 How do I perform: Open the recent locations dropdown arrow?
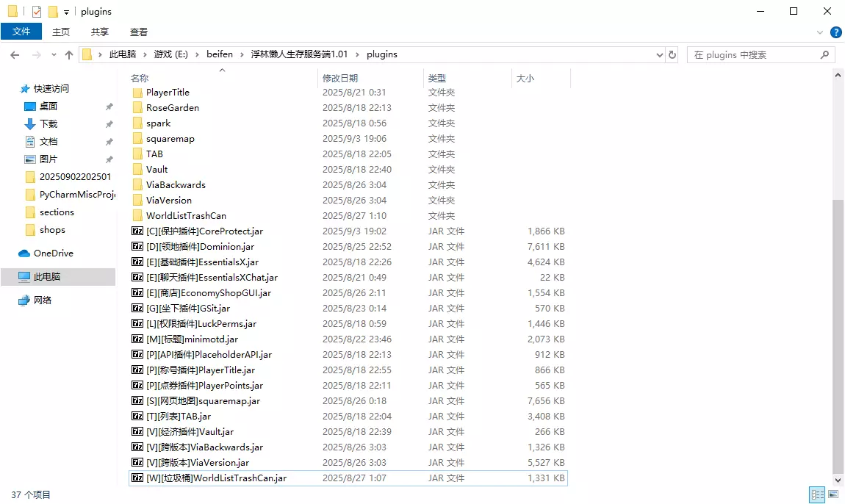point(54,55)
